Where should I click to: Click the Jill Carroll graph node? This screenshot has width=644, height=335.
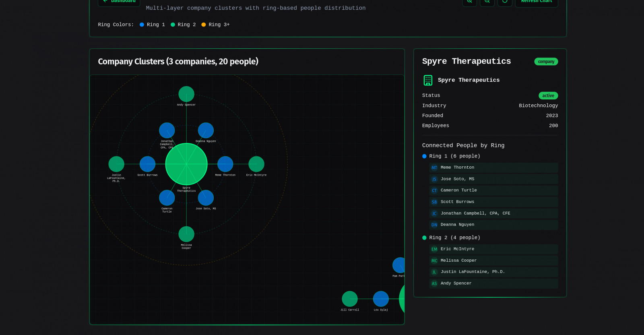pos(350,299)
